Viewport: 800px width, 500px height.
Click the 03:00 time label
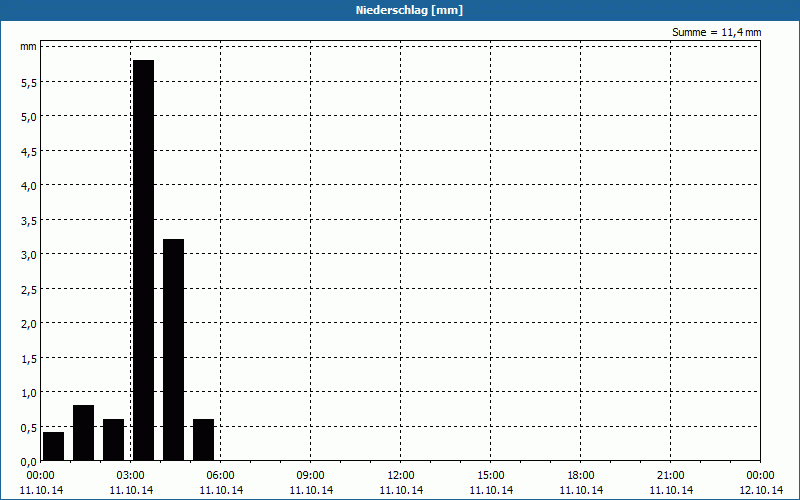[x=131, y=476]
